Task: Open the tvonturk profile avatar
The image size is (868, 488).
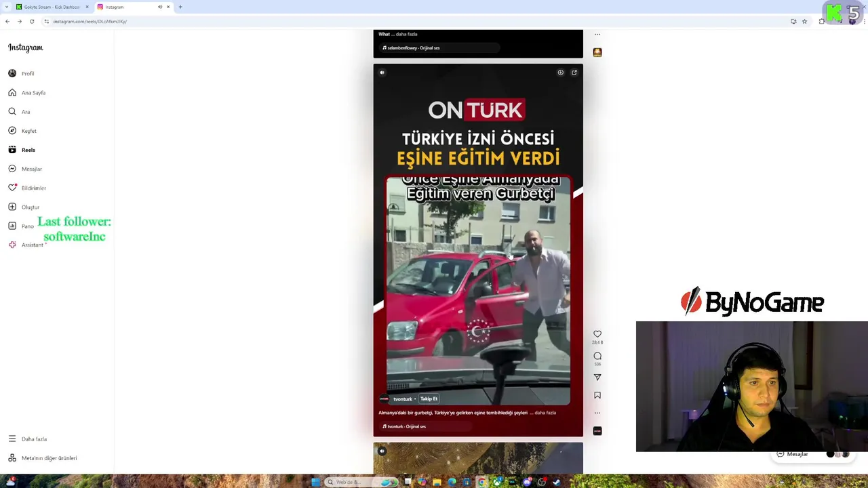Action: coord(384,399)
